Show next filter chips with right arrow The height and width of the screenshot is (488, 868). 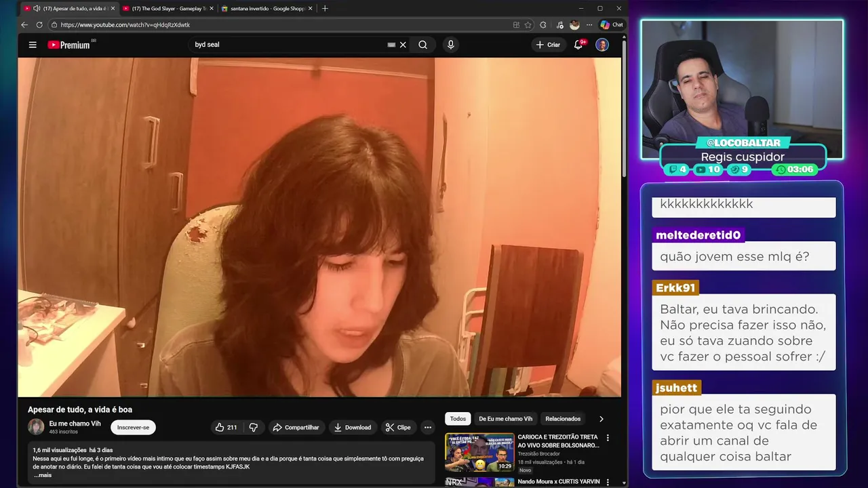pyautogui.click(x=601, y=419)
